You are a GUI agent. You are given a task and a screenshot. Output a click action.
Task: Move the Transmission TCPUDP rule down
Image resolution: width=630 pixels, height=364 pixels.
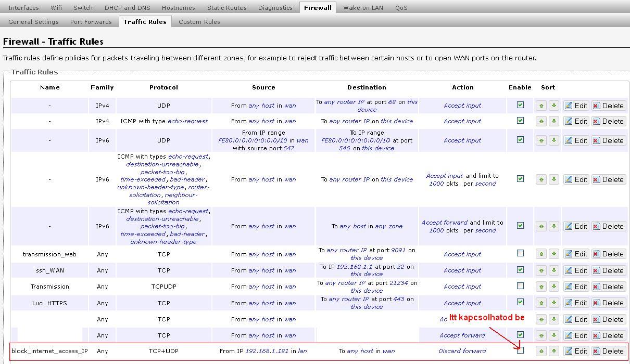554,287
